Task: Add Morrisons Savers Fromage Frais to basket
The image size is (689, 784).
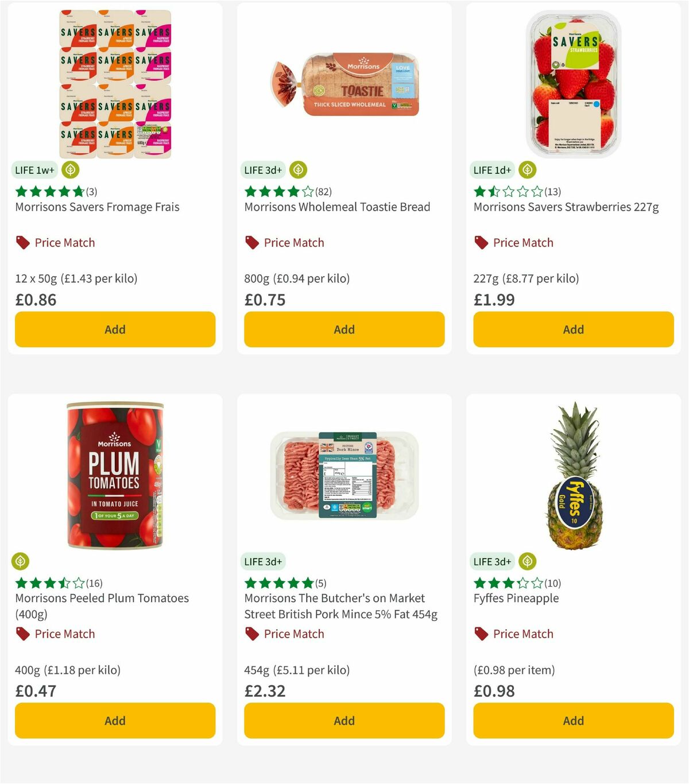Action: pyautogui.click(x=115, y=329)
